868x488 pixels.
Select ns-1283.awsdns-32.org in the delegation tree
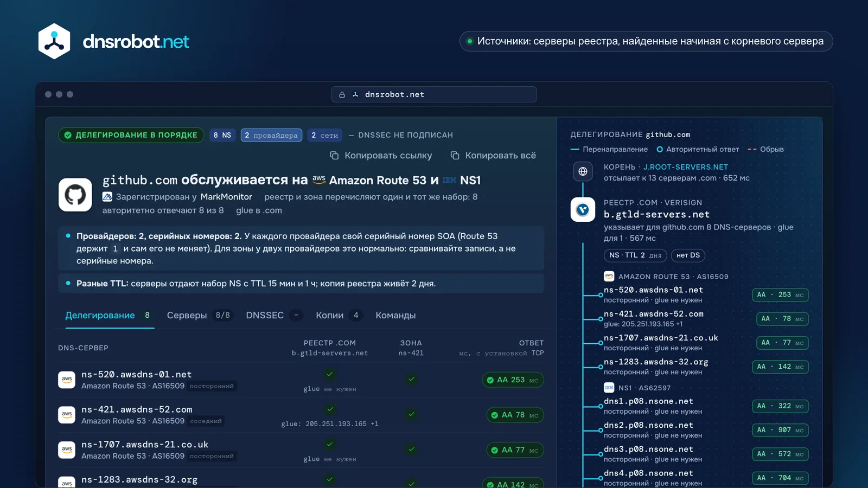point(656,362)
